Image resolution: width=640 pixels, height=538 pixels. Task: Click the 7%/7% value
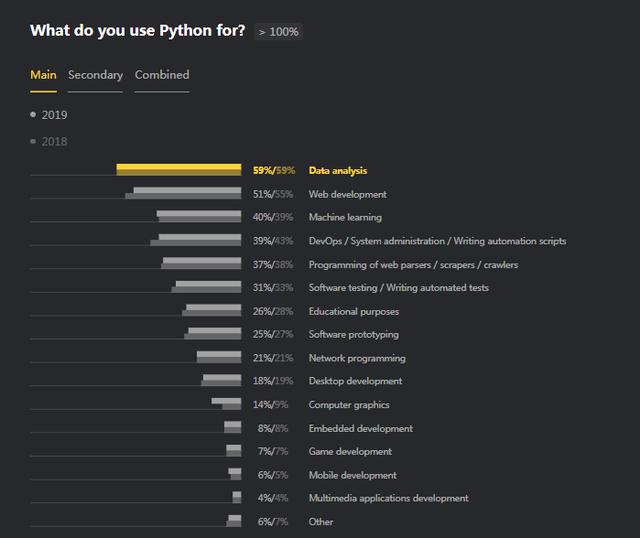click(x=273, y=451)
